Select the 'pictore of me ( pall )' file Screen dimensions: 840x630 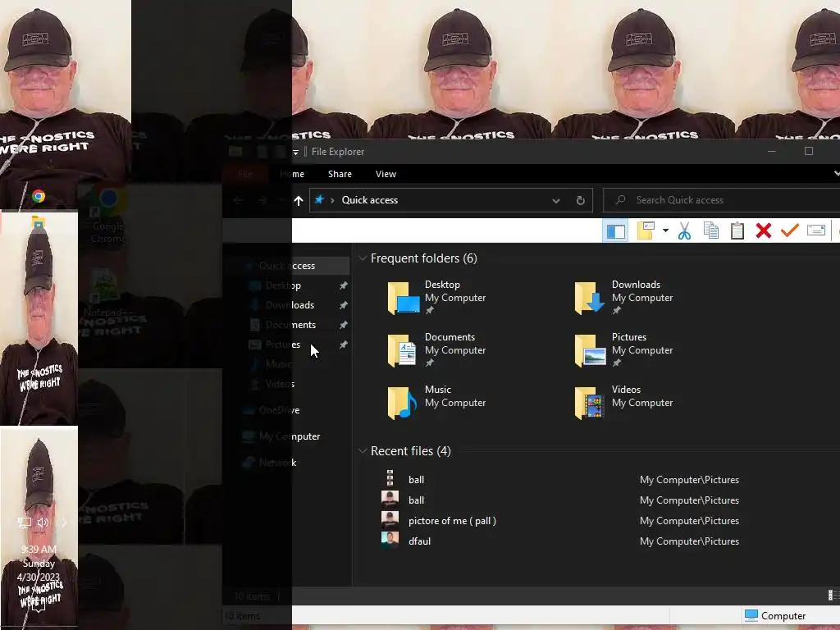(452, 521)
